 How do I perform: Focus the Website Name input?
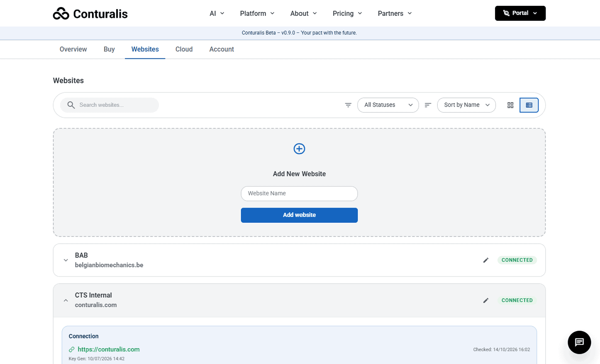(299, 194)
